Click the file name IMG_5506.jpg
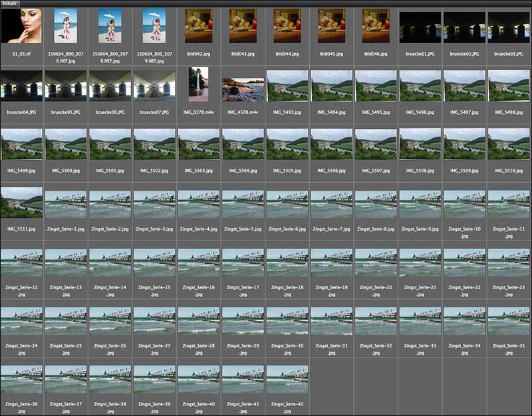 click(331, 171)
